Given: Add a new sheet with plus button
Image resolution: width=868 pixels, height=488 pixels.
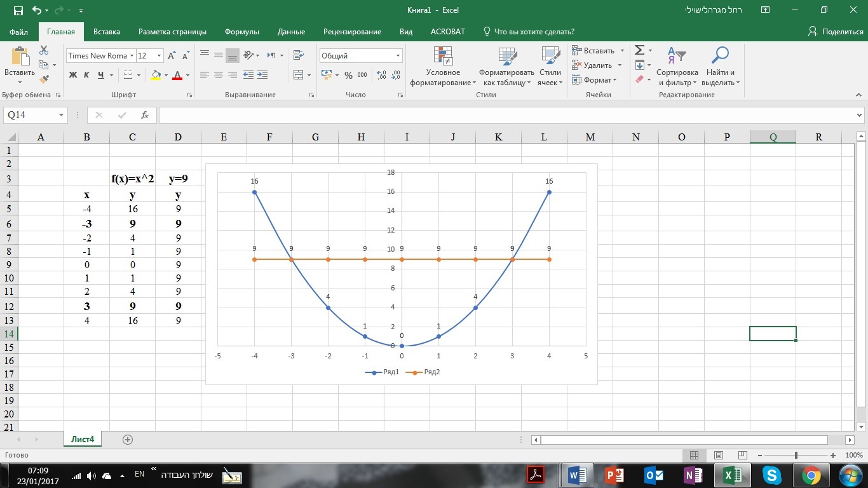Looking at the screenshot, I should [x=128, y=439].
